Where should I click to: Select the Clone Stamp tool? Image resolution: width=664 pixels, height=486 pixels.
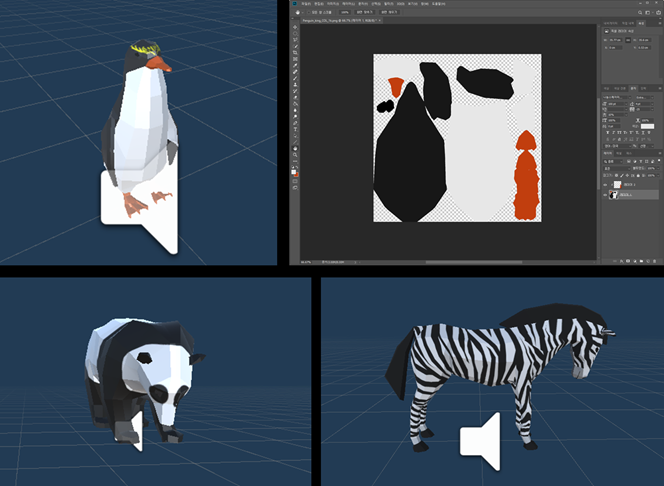[x=295, y=84]
